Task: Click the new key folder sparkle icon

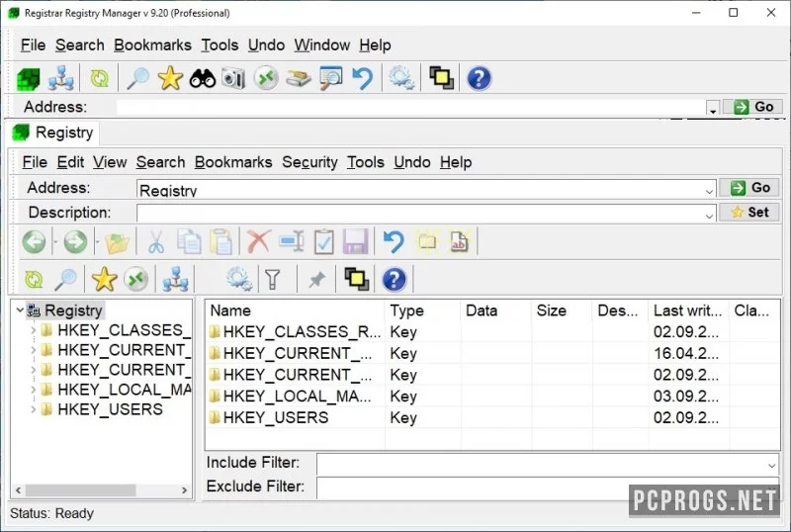Action: 427,241
